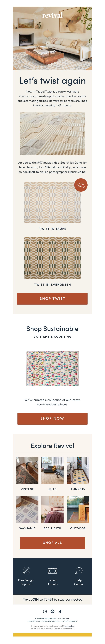The height and width of the screenshot is (644, 105).
Task: Select the Vintage category thumbnail
Action: [x=27, y=470]
